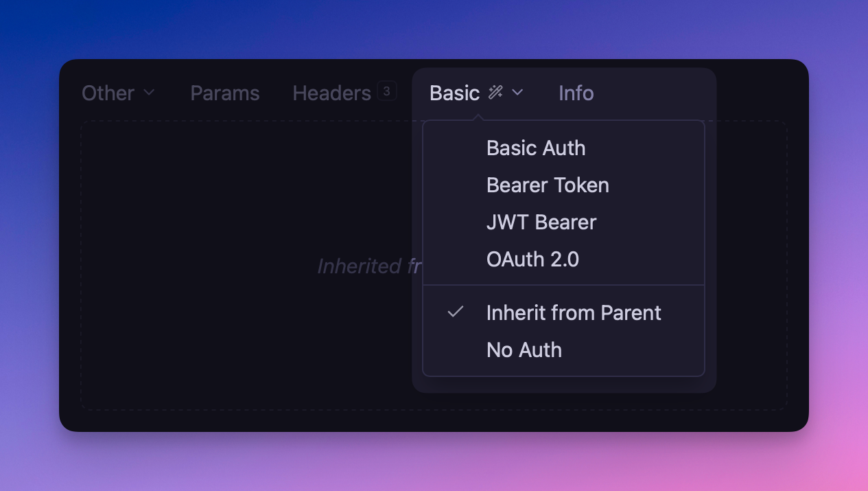Viewport: 868px width, 491px height.
Task: Select Basic Auth from the menu
Action: tap(535, 148)
